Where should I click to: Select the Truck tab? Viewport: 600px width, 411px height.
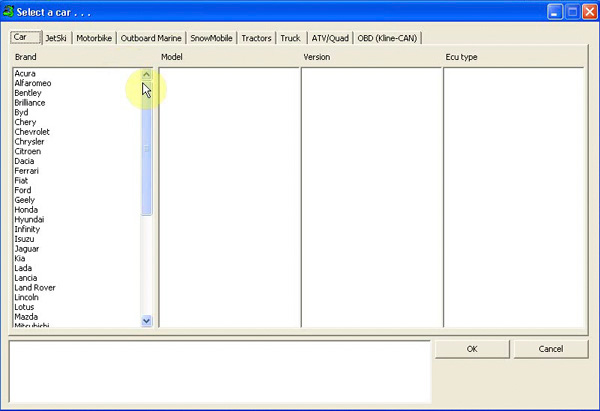coord(290,38)
